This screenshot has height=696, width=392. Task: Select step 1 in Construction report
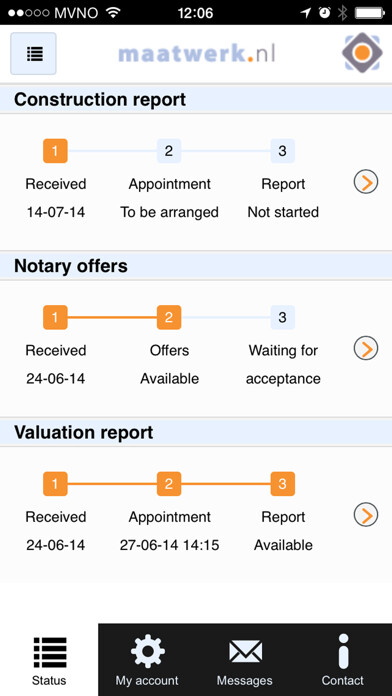55,151
